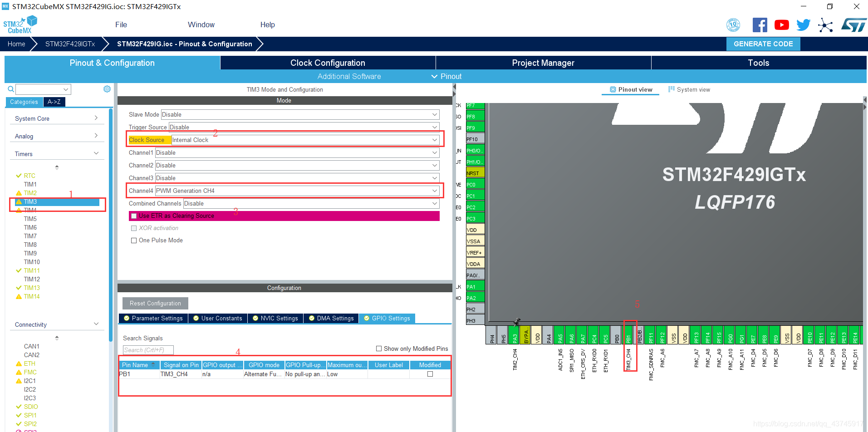Click the PH2 pin on chip
The height and width of the screenshot is (432, 868).
(x=475, y=309)
